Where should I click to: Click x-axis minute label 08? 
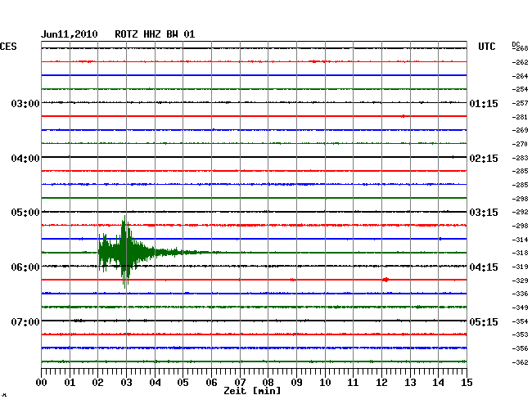pos(268,383)
